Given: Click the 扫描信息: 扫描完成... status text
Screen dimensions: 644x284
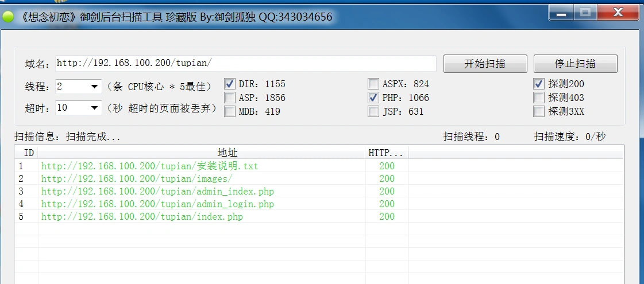Looking at the screenshot, I should tap(67, 137).
